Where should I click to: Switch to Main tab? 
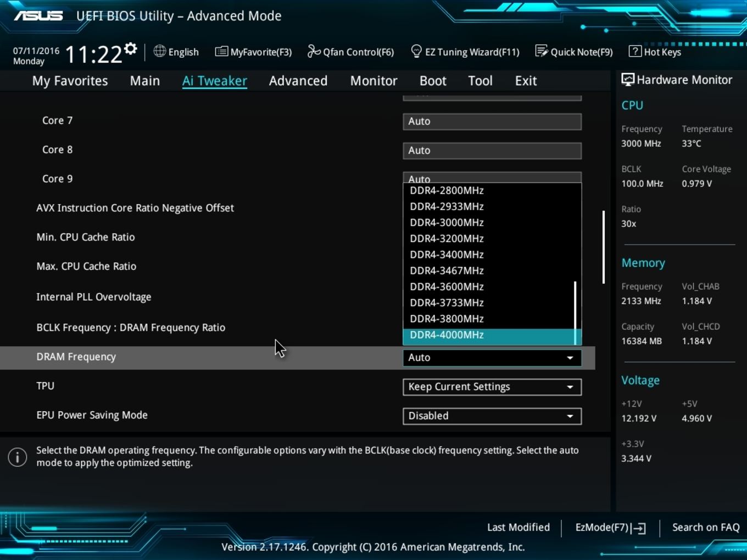[x=145, y=81]
